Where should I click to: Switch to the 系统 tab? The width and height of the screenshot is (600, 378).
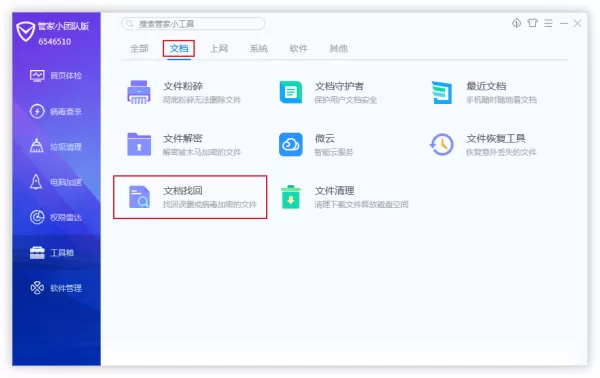coord(259,49)
